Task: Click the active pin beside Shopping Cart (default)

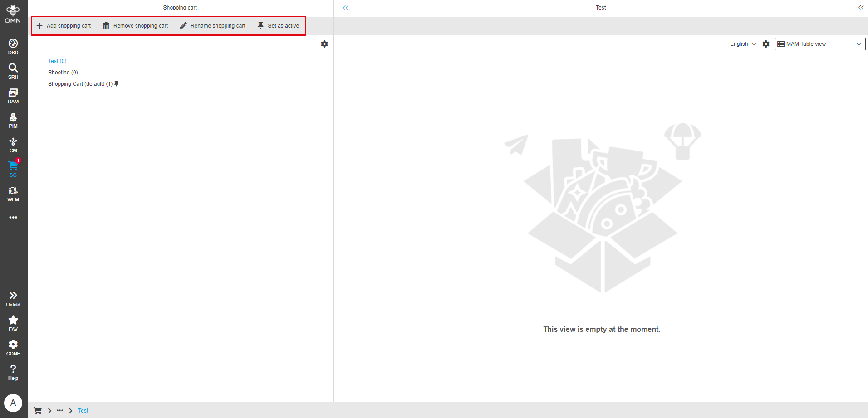Action: pyautogui.click(x=117, y=83)
